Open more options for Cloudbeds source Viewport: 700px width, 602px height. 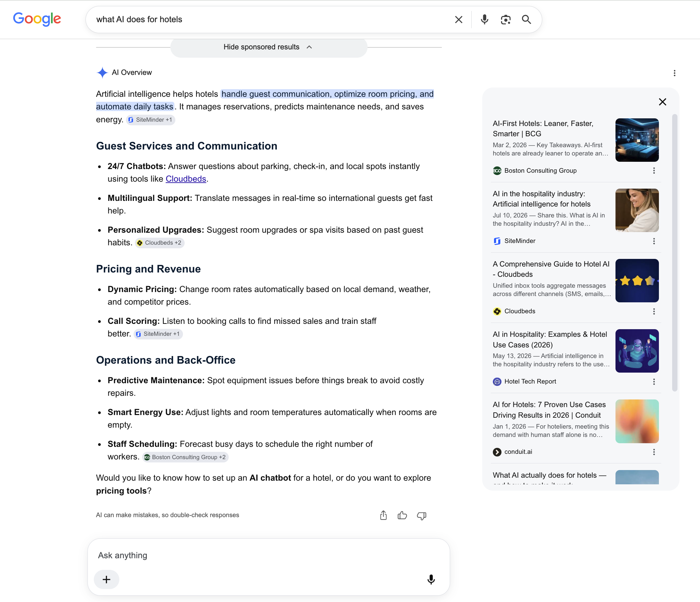[x=654, y=311]
